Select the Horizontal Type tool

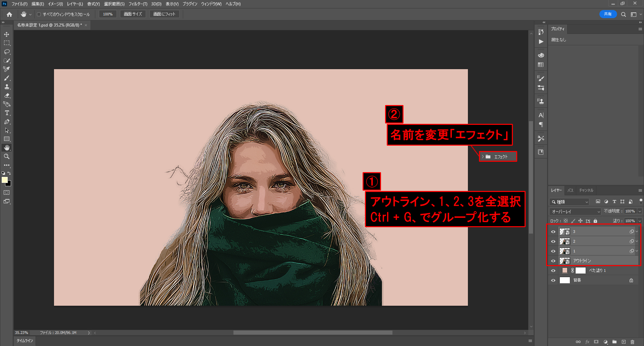(x=7, y=113)
